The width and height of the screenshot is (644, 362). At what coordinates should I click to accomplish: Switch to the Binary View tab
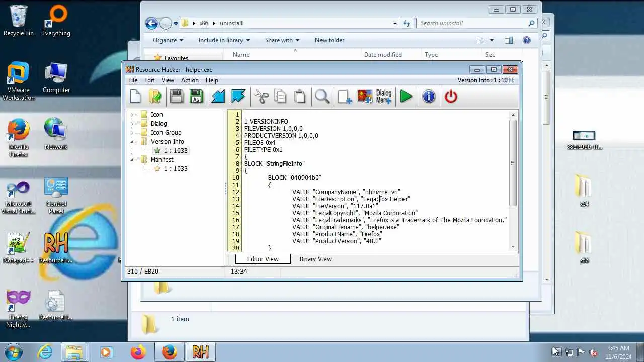tap(315, 259)
